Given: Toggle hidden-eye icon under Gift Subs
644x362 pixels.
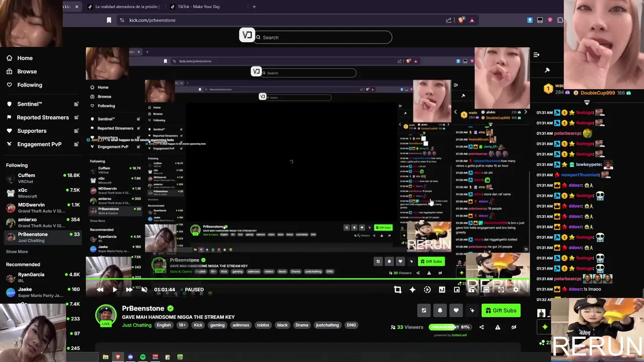Looking at the screenshot, I should coord(514,327).
